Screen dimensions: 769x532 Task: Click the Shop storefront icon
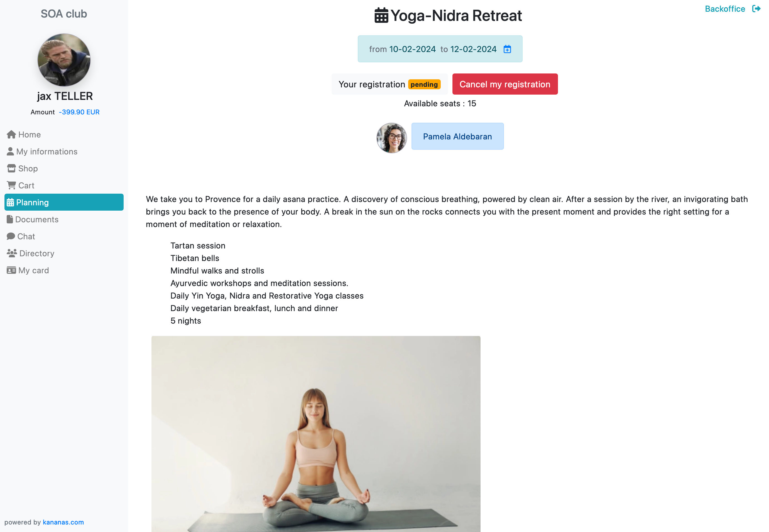pos(11,168)
